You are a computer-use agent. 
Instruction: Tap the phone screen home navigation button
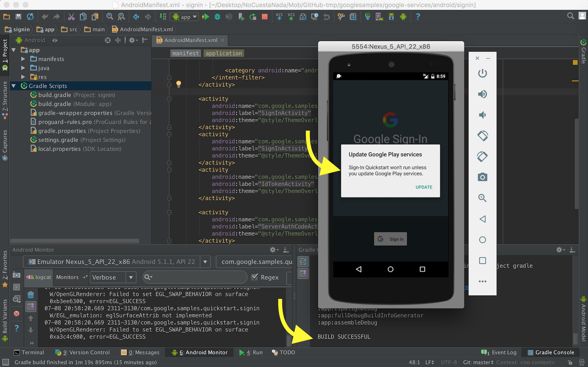(x=391, y=269)
